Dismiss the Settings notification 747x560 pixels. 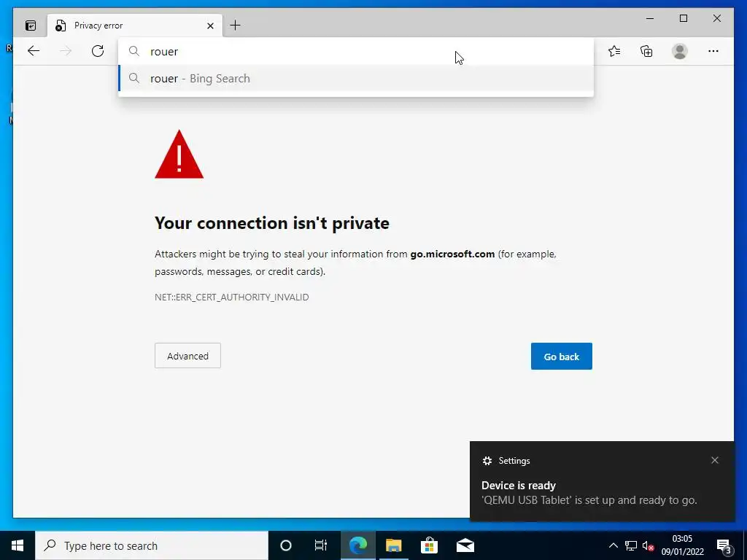(x=715, y=460)
